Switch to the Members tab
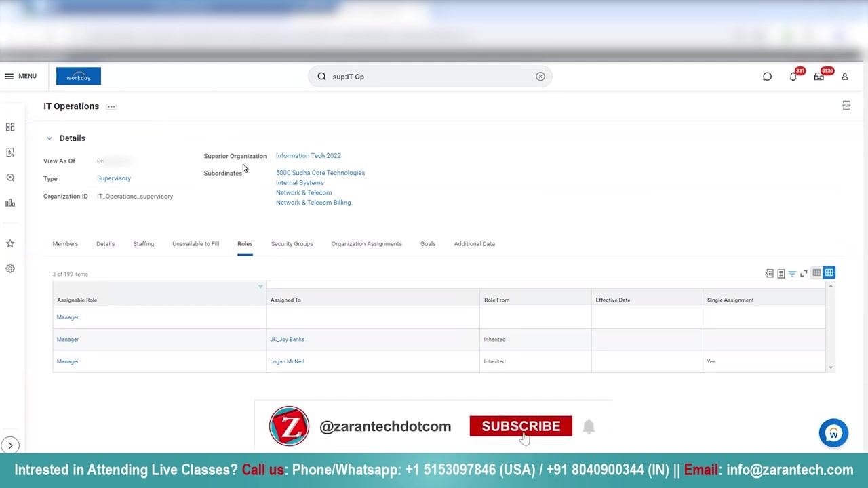The image size is (868, 488). tap(65, 244)
